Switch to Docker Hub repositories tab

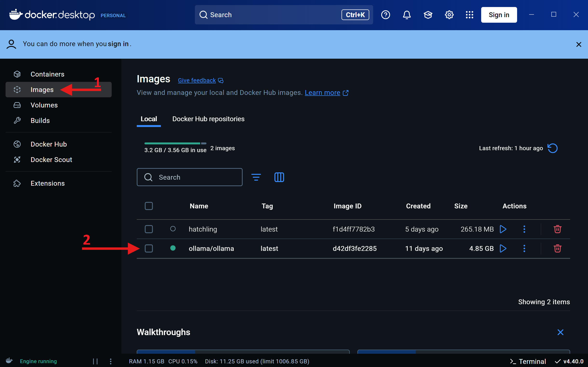208,119
